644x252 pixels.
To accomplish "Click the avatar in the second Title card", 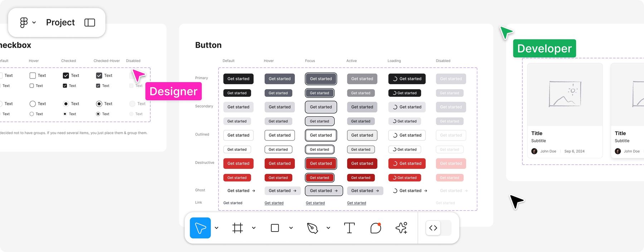I will click(618, 151).
